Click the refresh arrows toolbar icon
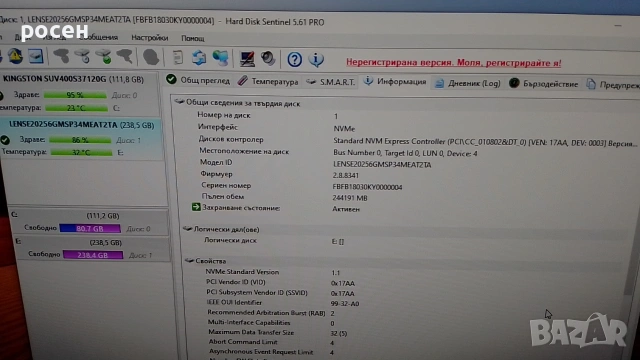Image resolution: width=640 pixels, height=360 pixels. click(x=199, y=58)
